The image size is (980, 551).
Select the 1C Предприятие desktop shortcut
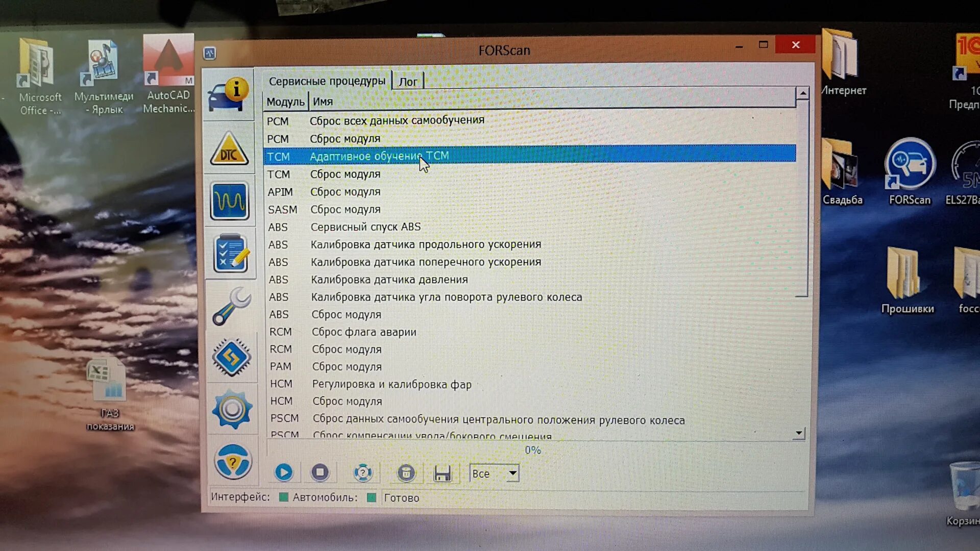[966, 71]
